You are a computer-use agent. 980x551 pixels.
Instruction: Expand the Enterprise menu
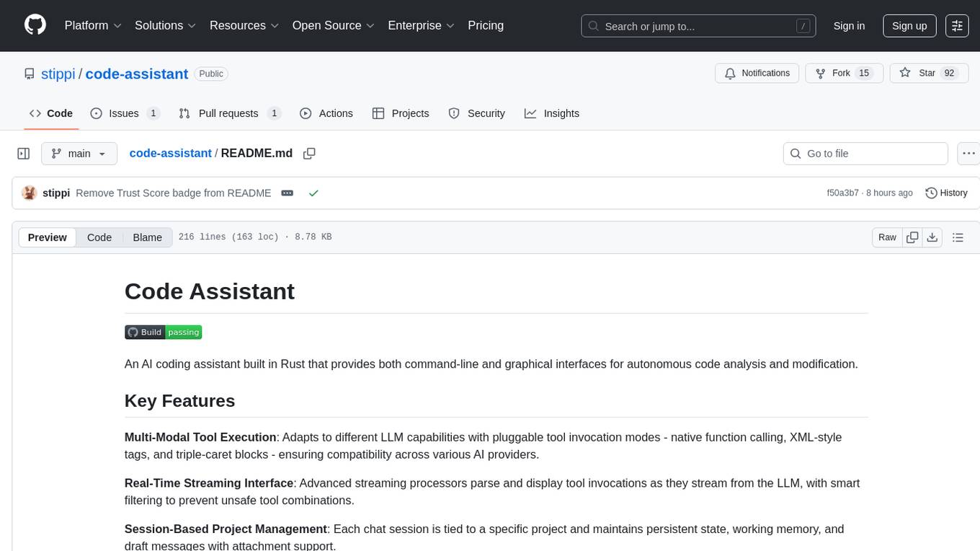pos(422,25)
